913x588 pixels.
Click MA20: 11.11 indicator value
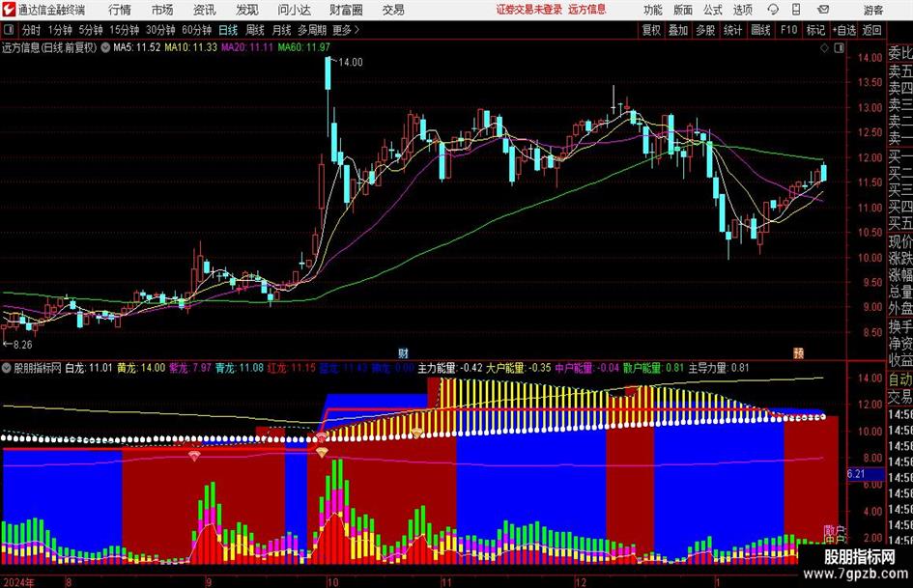point(247,47)
